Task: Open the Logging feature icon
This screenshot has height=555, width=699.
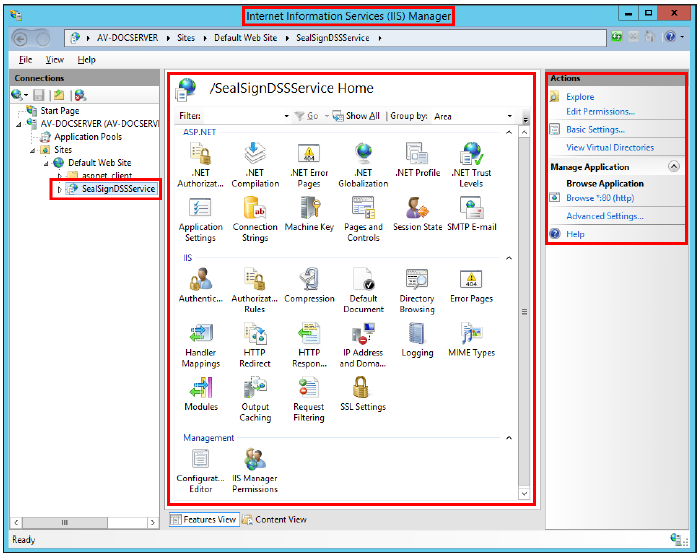Action: tap(417, 339)
